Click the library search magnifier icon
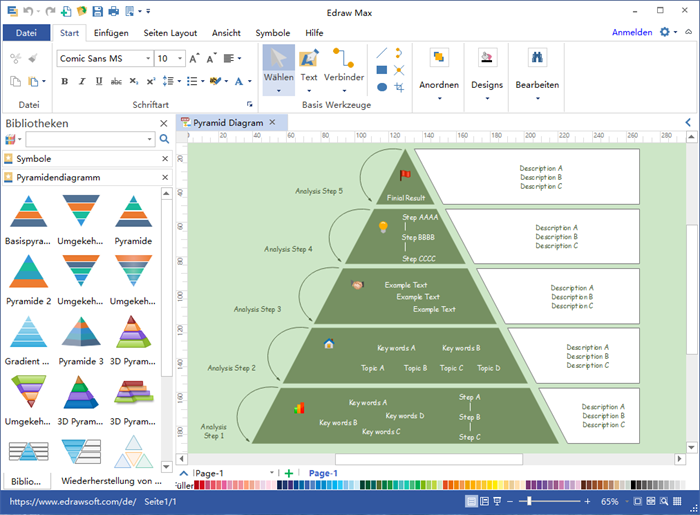The height and width of the screenshot is (515, 700). pos(165,139)
